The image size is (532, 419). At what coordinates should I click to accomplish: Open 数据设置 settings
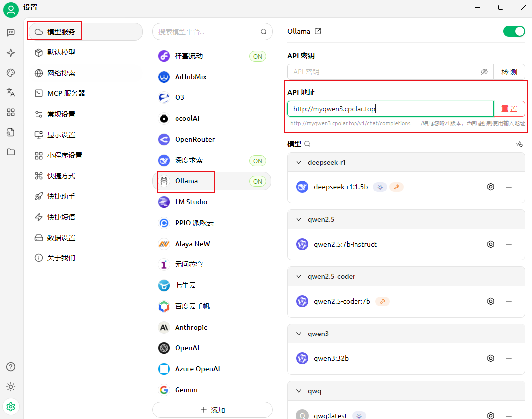[x=86, y=238]
